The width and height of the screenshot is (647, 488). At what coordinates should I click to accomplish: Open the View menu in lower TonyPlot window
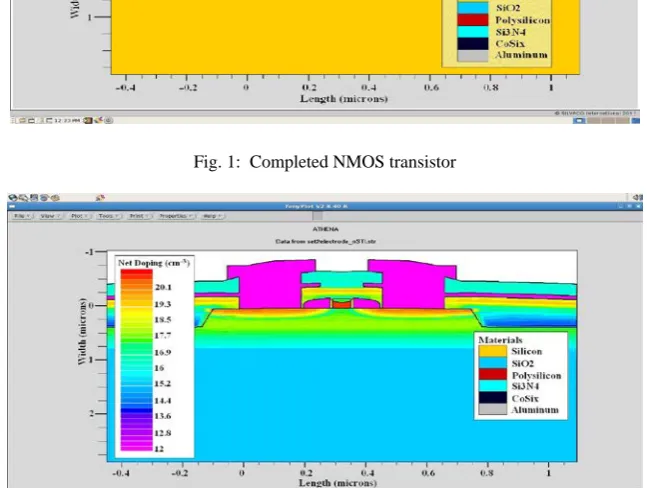49,216
